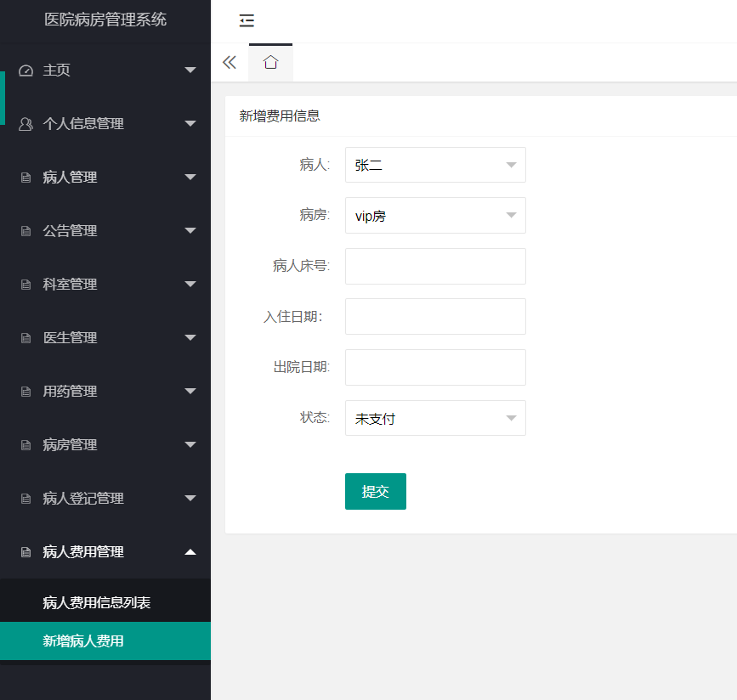Image resolution: width=737 pixels, height=700 pixels.
Task: Expand the 主页 menu arrow
Action: click(x=190, y=70)
